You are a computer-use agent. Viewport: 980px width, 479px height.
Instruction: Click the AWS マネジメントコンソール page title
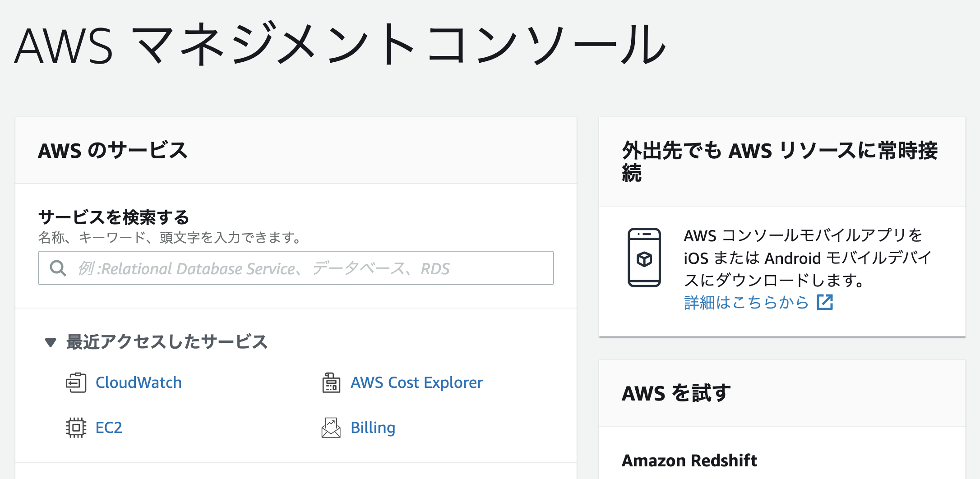pos(340,45)
